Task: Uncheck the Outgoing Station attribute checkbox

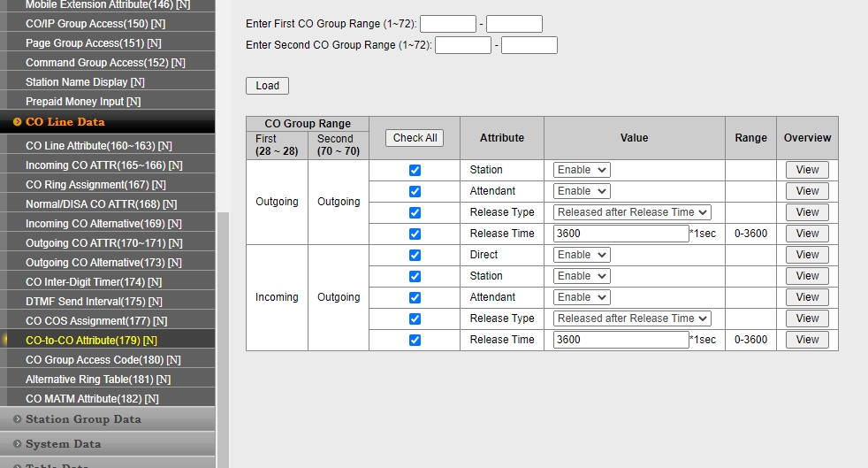Action: 415,170
